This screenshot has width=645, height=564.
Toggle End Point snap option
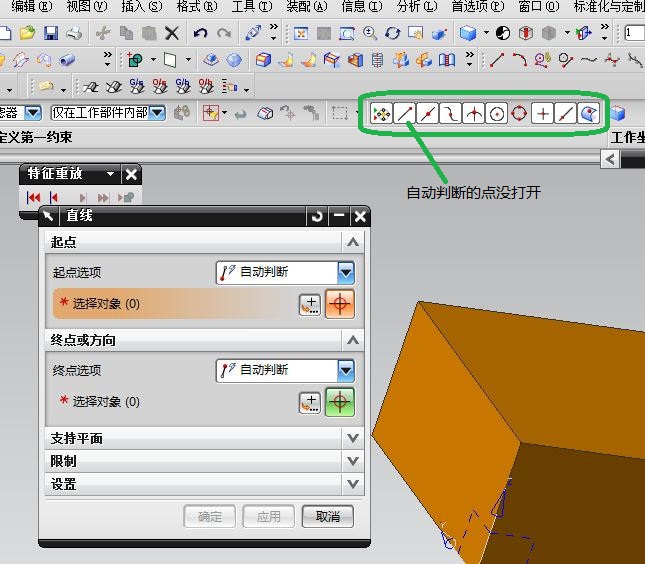click(404, 113)
